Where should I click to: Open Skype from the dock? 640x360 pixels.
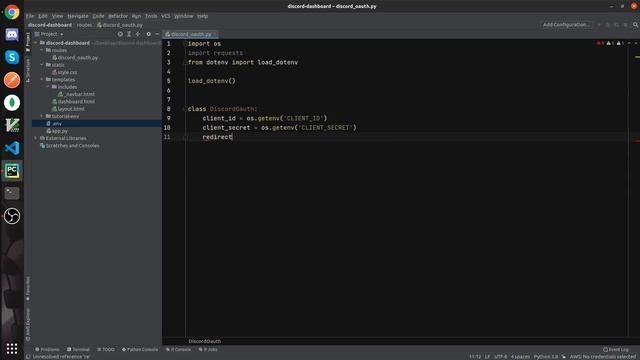click(x=12, y=58)
